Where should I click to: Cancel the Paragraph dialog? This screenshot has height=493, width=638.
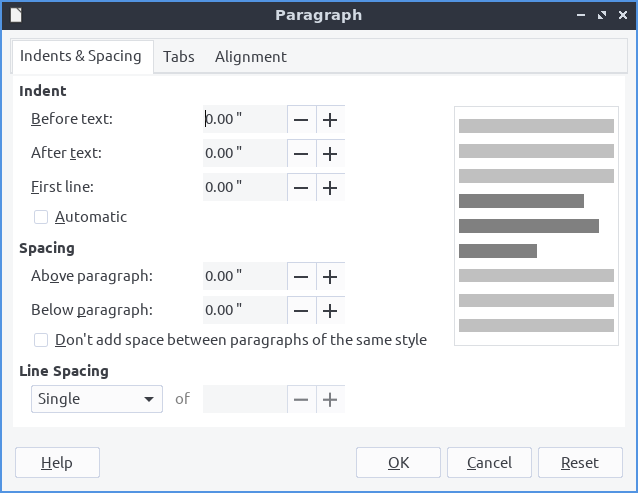coord(489,463)
